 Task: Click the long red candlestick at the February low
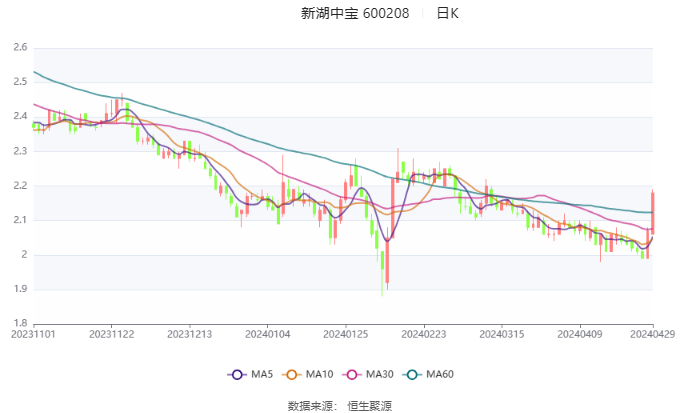pyautogui.click(x=387, y=261)
